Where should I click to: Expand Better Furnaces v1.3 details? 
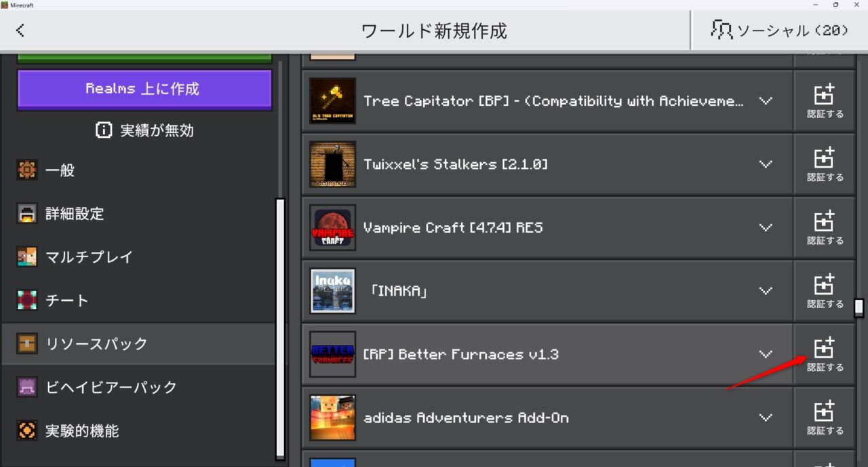tap(766, 354)
